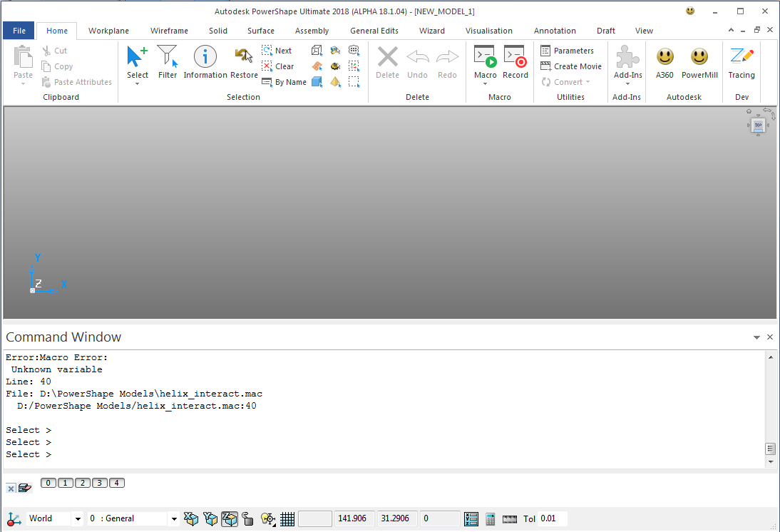This screenshot has height=532, width=780.
Task: Open the Filter selection tool
Action: click(x=168, y=62)
